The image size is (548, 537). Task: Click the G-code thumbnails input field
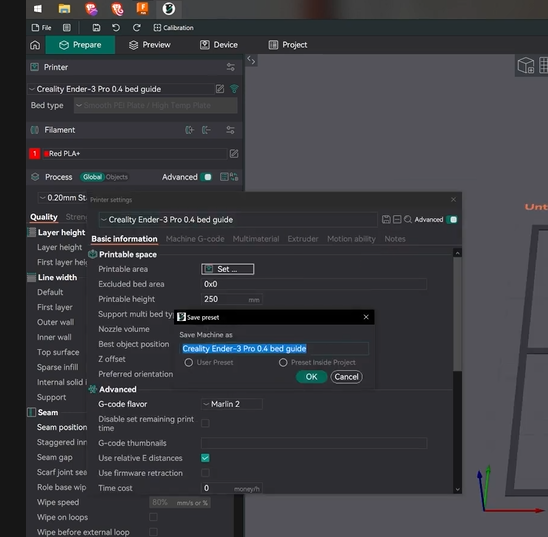pyautogui.click(x=314, y=443)
